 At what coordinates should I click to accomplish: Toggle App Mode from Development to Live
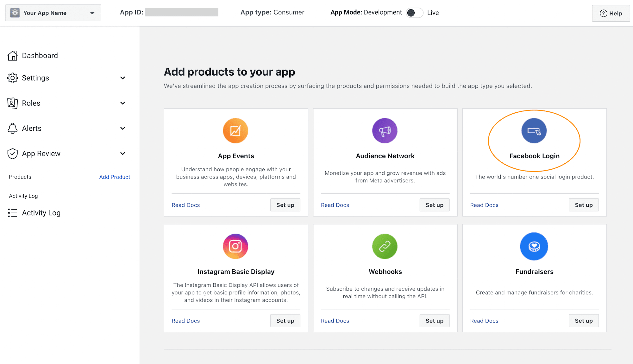pos(414,13)
